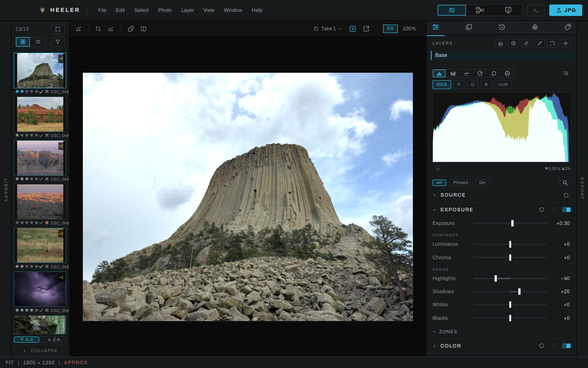
Task: Show the vectorscope view
Action: pyautogui.click(x=480, y=74)
